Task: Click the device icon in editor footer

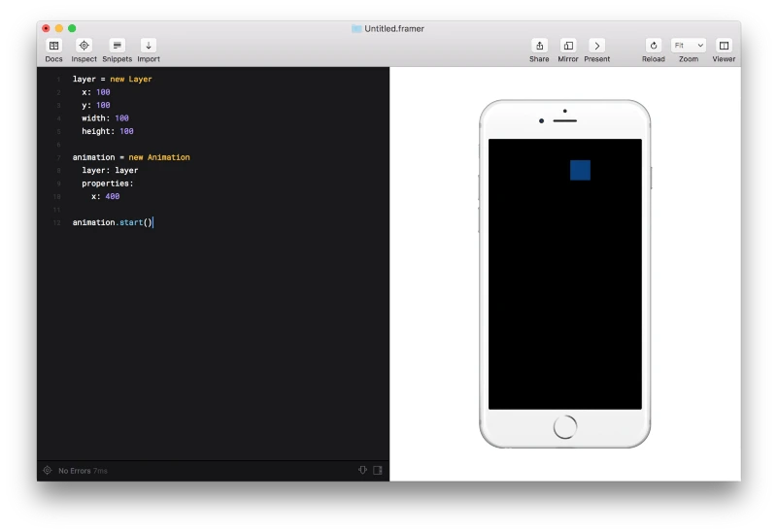Action: [x=362, y=470]
